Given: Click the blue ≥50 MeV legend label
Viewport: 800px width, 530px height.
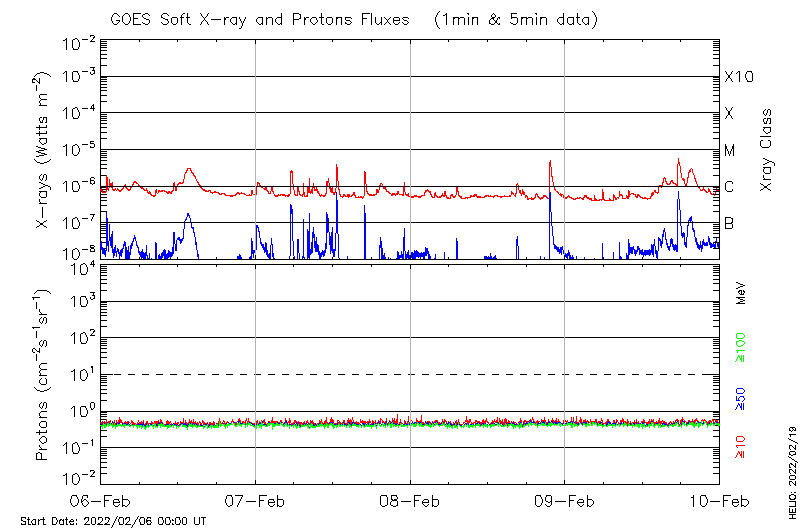Looking at the screenshot, I should pos(741,398).
